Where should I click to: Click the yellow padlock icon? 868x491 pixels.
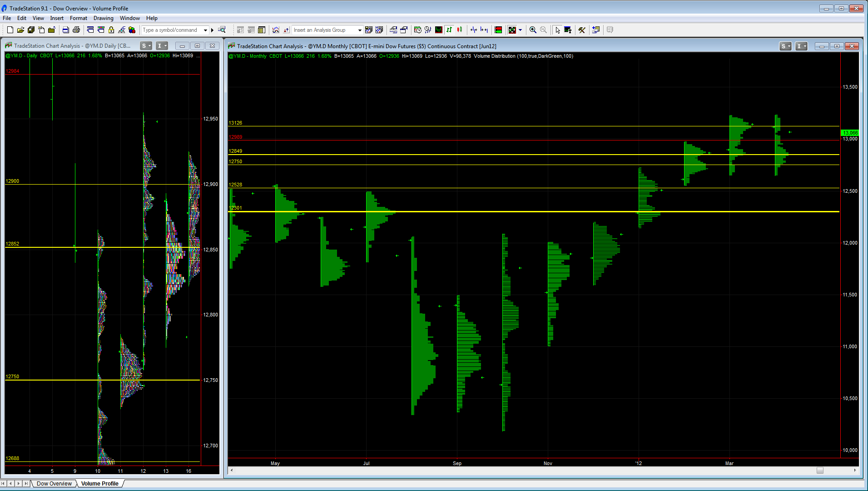pyautogui.click(x=111, y=30)
